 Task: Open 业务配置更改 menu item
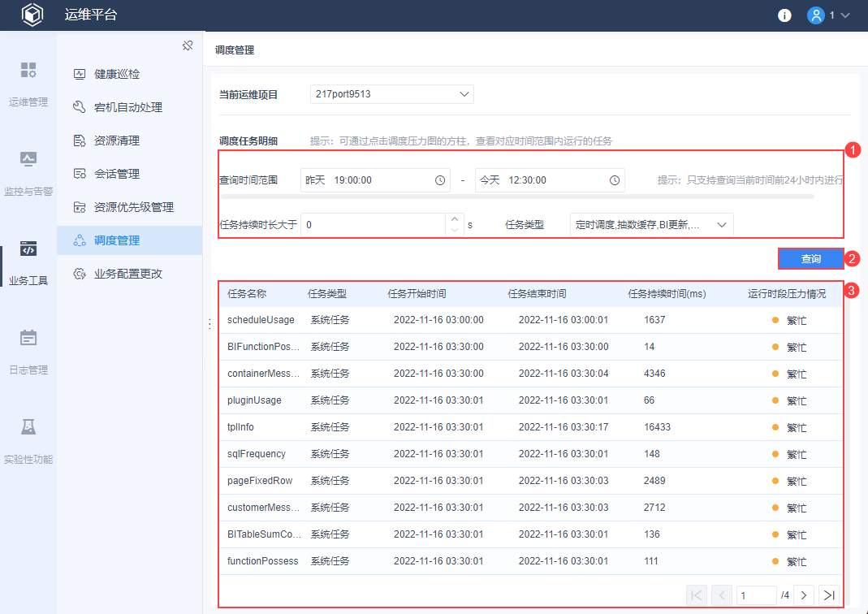coord(128,274)
